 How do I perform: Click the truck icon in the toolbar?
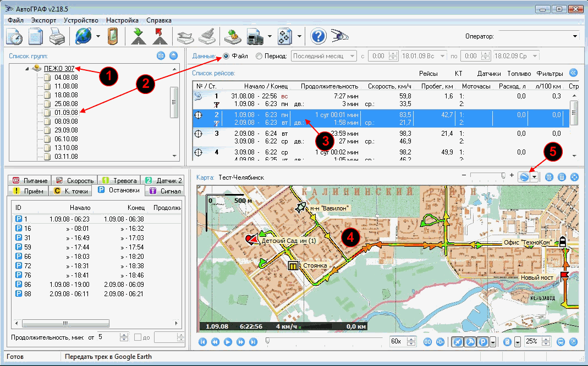coord(254,37)
